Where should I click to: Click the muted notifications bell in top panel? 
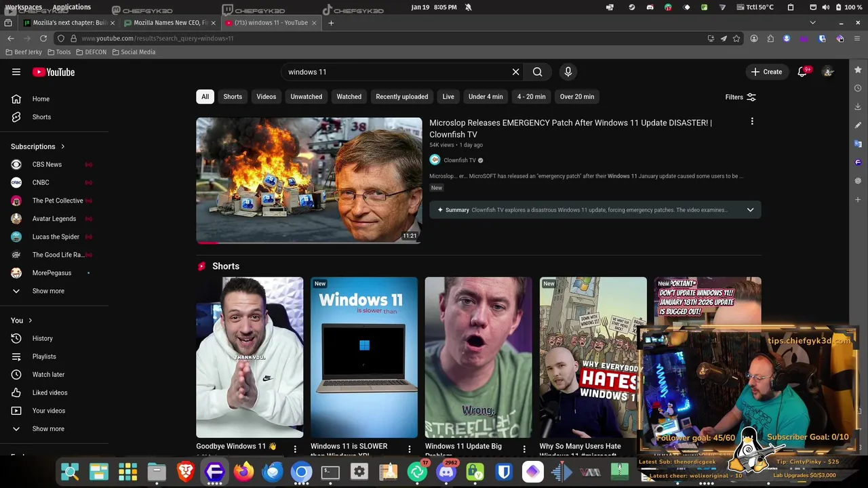pyautogui.click(x=468, y=7)
